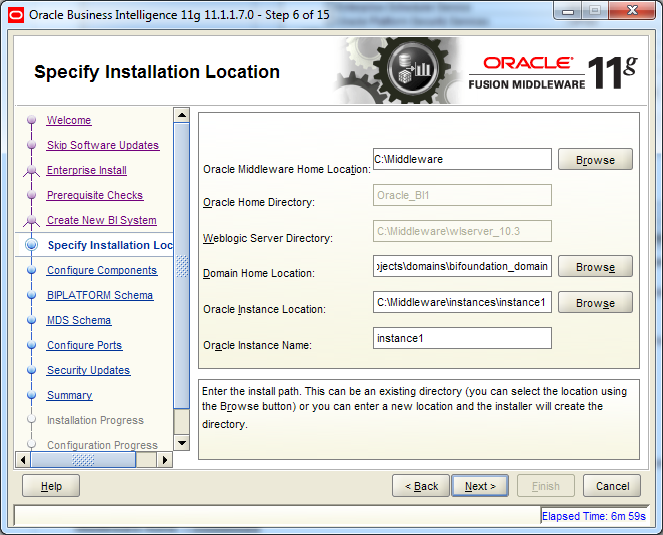Open the Enterprise Install step

coord(87,170)
